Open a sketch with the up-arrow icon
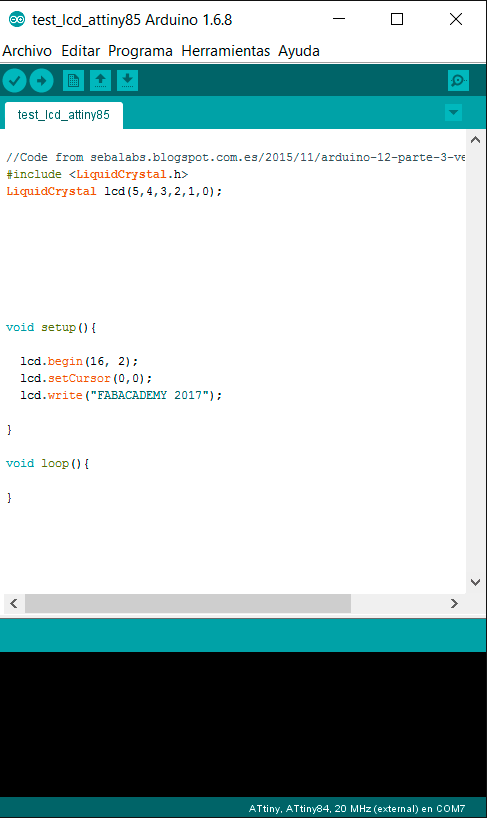This screenshot has width=487, height=818. click(101, 81)
